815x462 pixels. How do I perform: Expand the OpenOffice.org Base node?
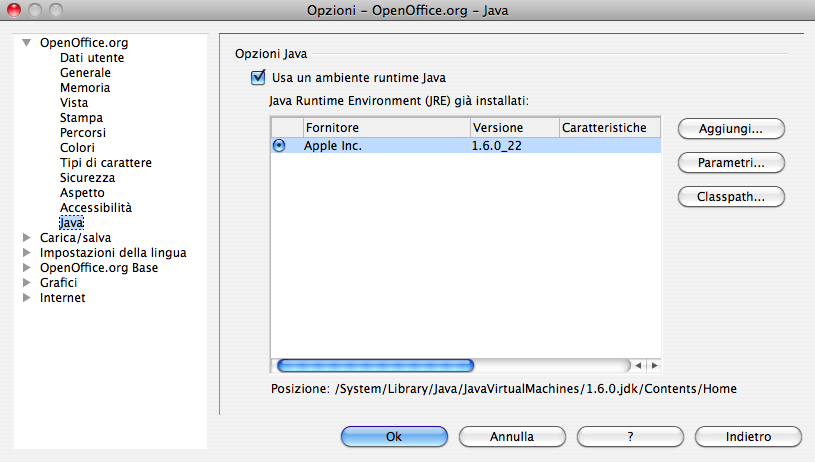tap(26, 268)
